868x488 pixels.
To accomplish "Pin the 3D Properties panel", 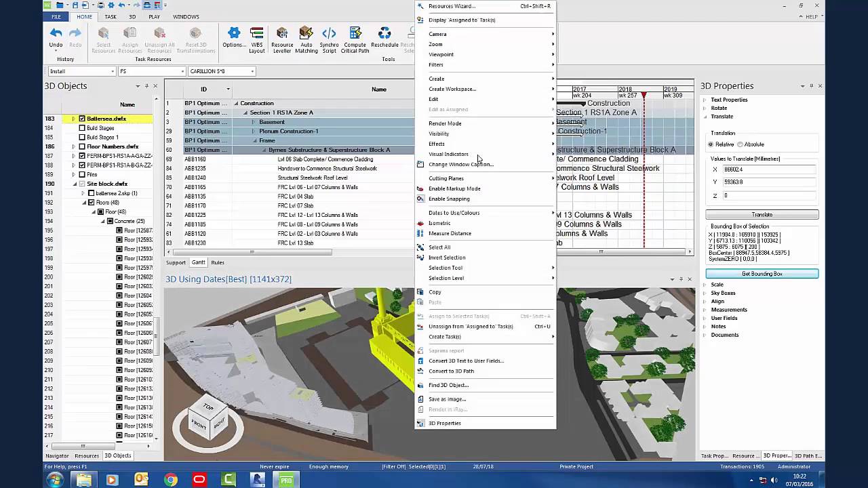I will pos(811,86).
